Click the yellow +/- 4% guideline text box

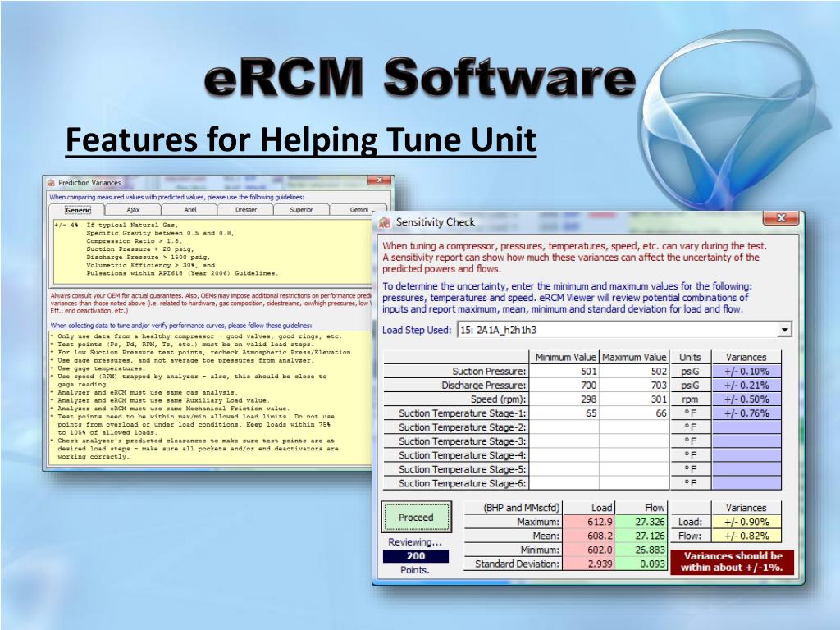pyautogui.click(x=212, y=251)
